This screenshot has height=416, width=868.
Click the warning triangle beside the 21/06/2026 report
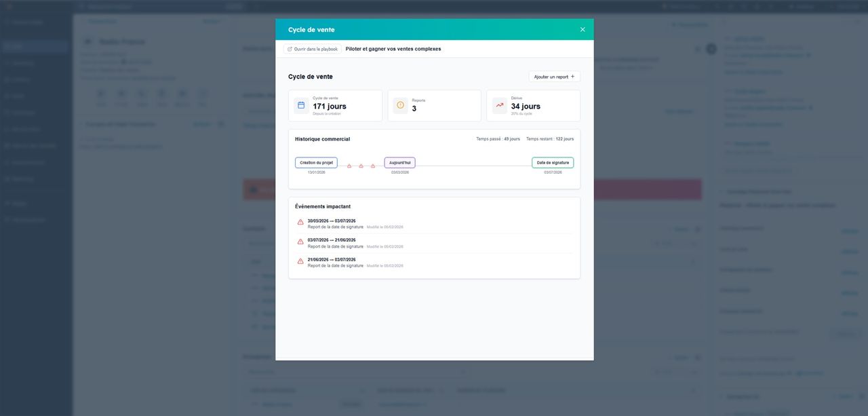(299, 260)
